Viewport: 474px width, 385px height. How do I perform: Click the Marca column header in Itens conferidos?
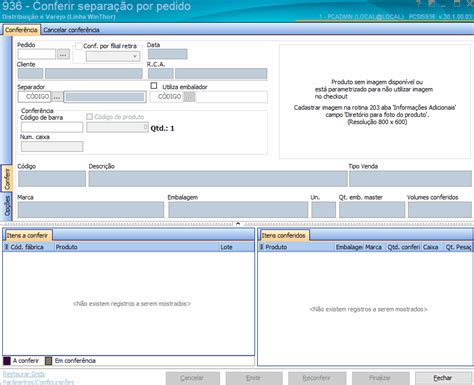(375, 247)
